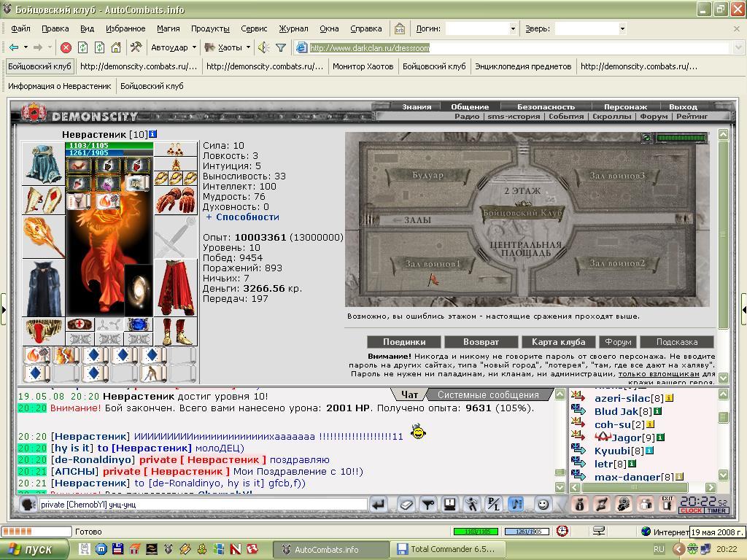Image resolution: width=747 pixels, height=560 pixels.
Task: Click the hammer and wrench tools icon
Action: tap(136, 47)
